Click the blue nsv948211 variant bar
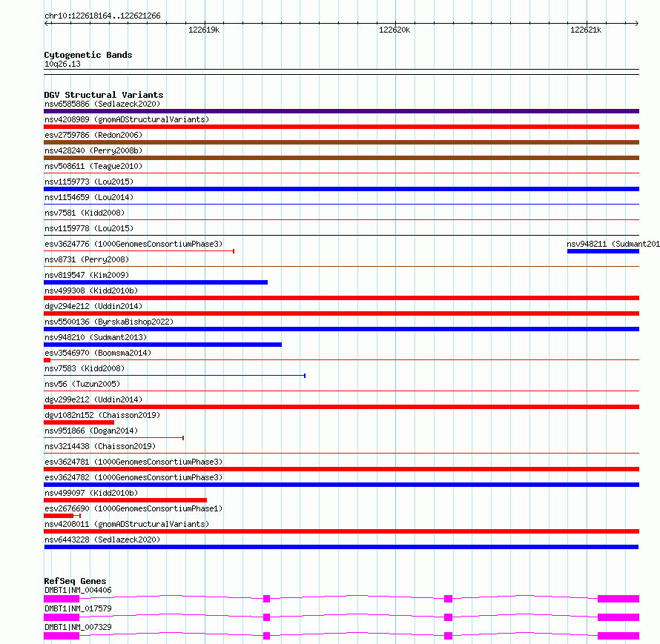 click(x=603, y=251)
